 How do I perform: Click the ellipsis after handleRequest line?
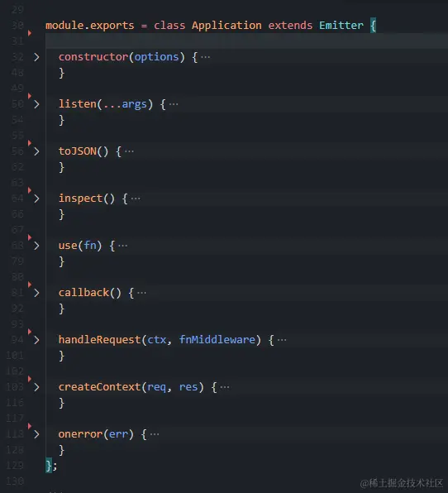[282, 340]
